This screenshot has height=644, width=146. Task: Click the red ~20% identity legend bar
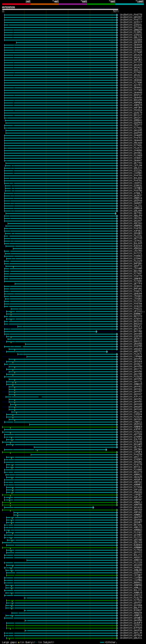tap(16, 4)
